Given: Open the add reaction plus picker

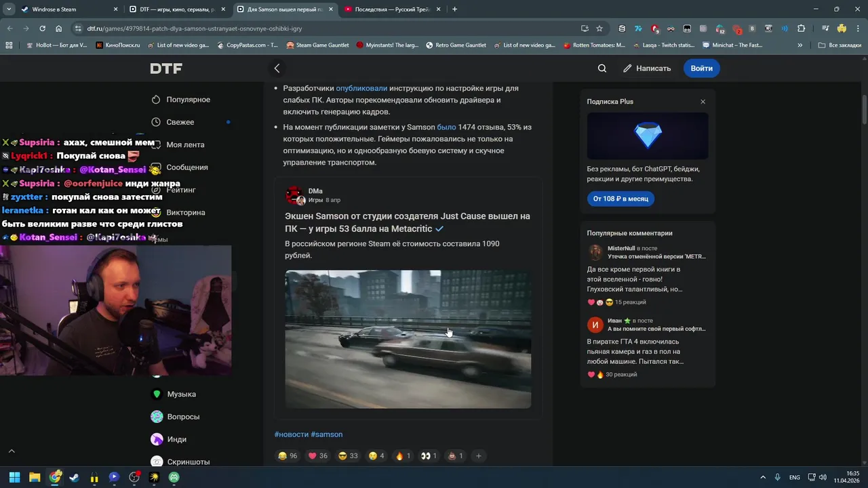Looking at the screenshot, I should pyautogui.click(x=478, y=456).
